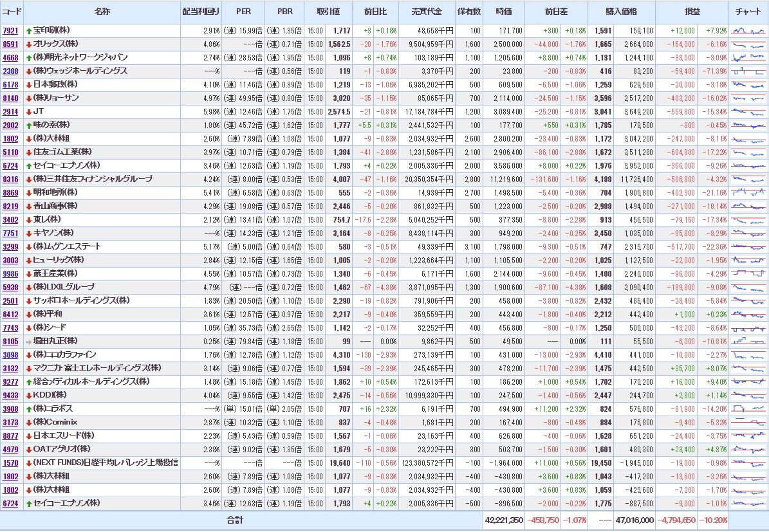Click the gray sideways arrow beside 堀田丸正(株)
Viewport: 769px width, 532px height.
[29, 341]
